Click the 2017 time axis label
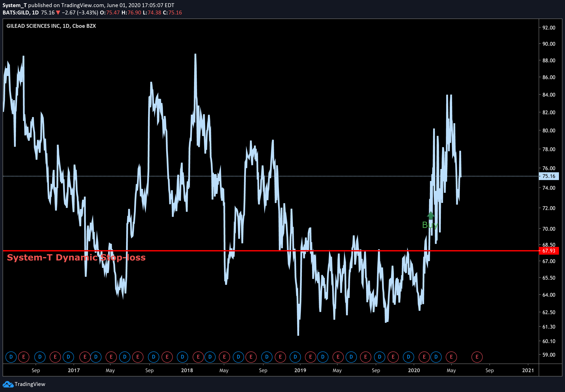Screen dimensions: 565x392 (74, 370)
